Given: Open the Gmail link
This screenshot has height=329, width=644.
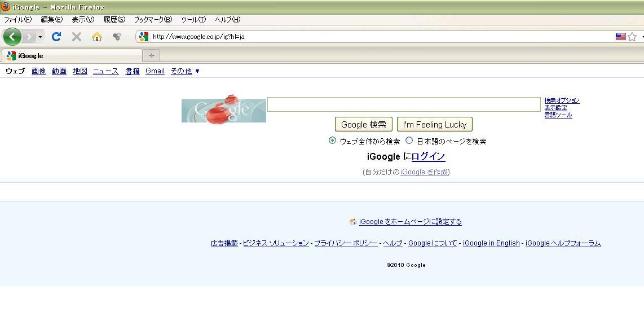Looking at the screenshot, I should (155, 71).
